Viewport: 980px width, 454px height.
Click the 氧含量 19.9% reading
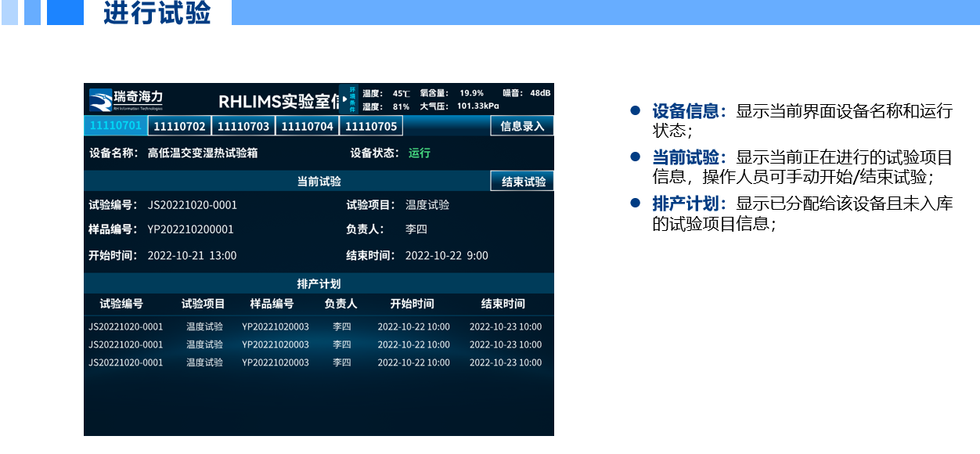click(452, 93)
